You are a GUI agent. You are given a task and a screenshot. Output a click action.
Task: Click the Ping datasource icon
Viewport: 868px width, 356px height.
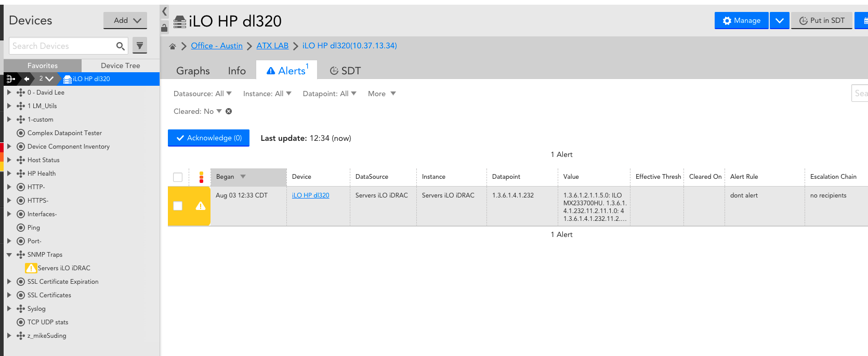[x=21, y=228]
